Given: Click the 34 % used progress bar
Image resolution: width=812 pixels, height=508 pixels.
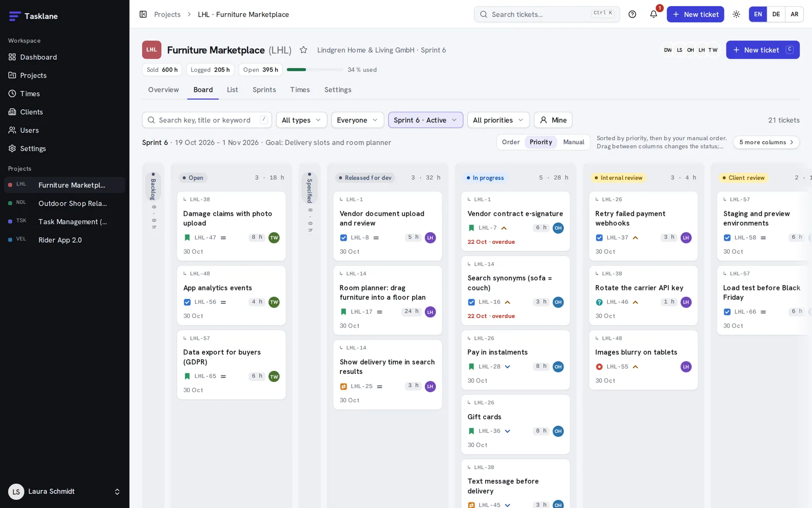Looking at the screenshot, I should tap(315, 70).
